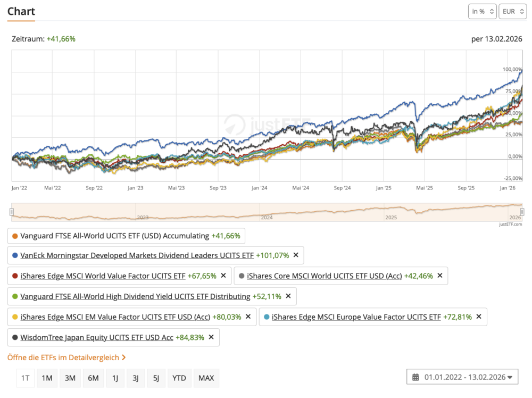Click the Sep '22 axis label
Image resolution: width=532 pixels, height=398 pixels.
pyautogui.click(x=94, y=188)
